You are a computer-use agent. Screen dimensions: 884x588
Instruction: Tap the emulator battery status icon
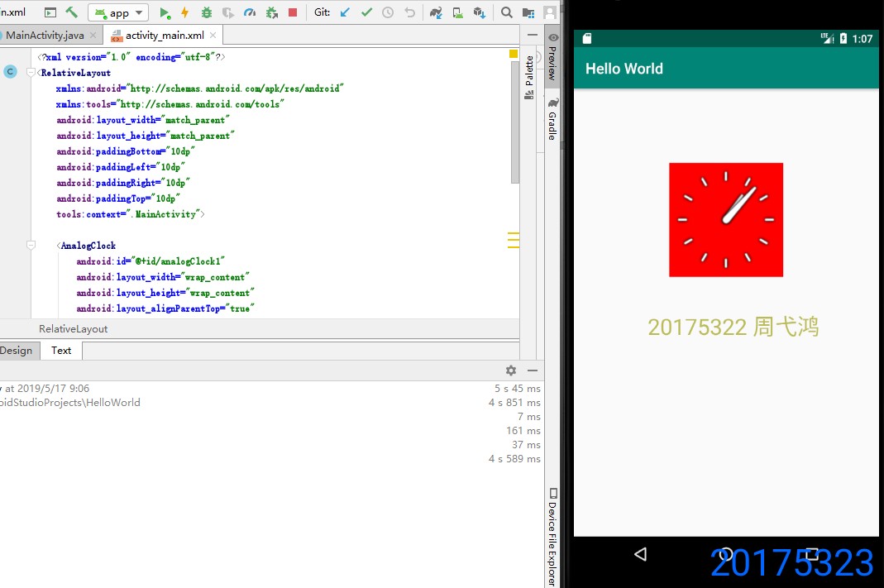click(x=843, y=38)
